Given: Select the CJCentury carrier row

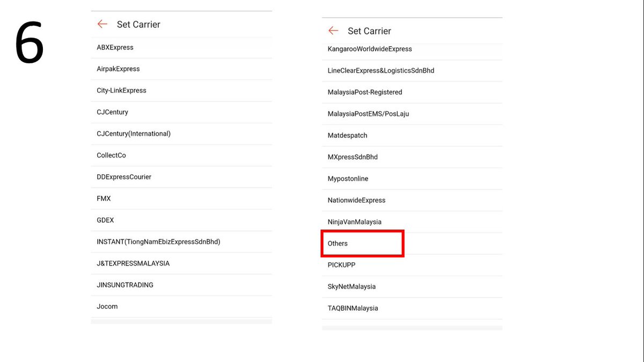Looking at the screenshot, I should pos(181,112).
